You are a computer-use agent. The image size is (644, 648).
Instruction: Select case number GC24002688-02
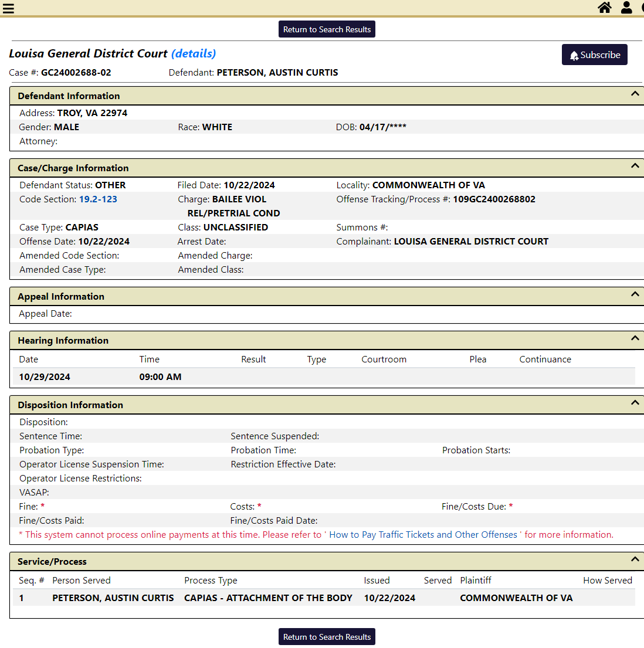(76, 73)
